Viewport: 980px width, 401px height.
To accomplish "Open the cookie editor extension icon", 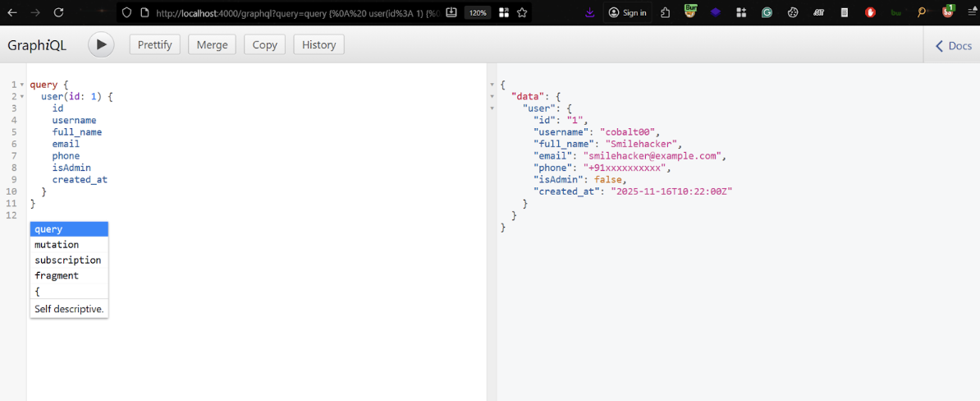I will [793, 12].
